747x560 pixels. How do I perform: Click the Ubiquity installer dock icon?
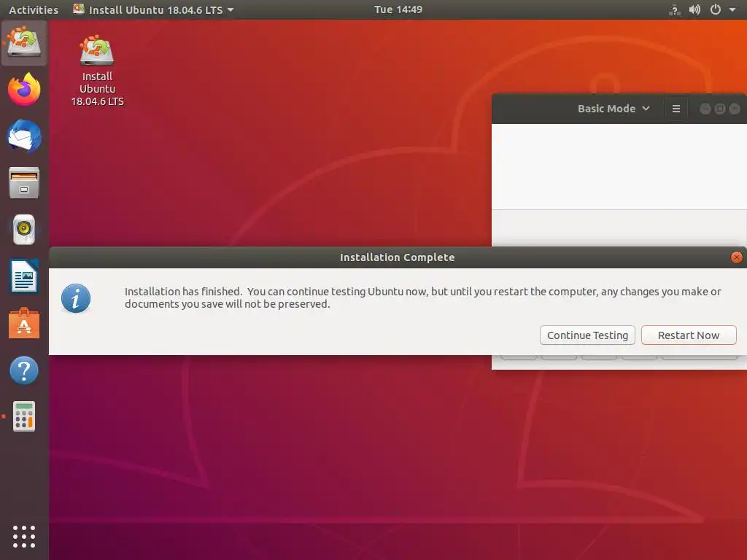pos(24,43)
